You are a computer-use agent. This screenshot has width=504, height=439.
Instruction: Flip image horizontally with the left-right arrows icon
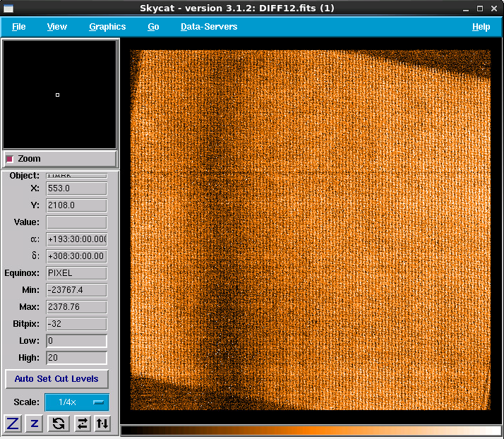coord(82,423)
